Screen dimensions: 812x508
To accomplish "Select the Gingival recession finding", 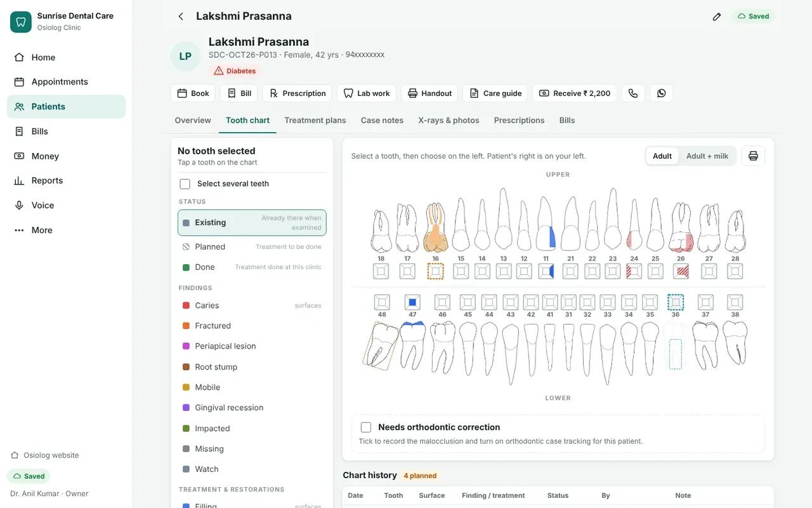I will click(x=252, y=408).
